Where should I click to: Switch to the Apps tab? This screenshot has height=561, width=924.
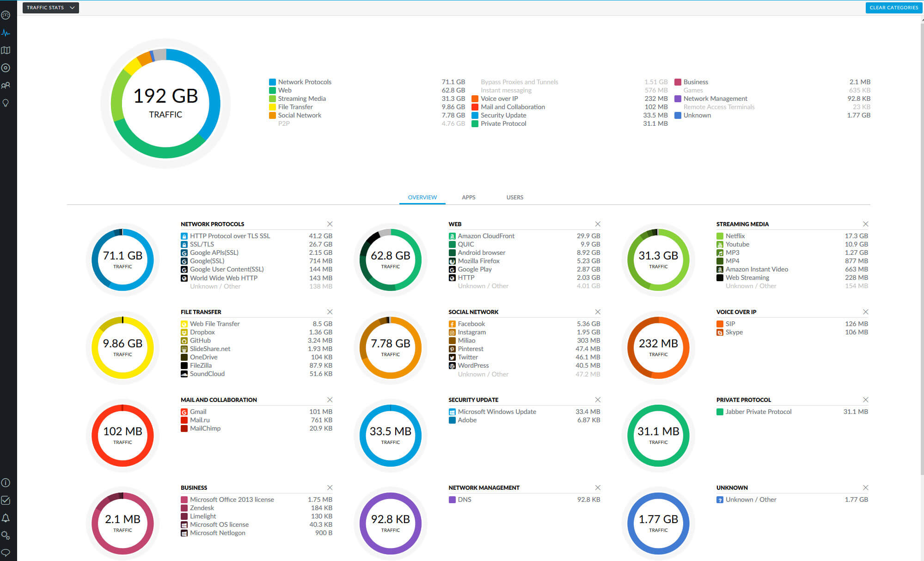(469, 197)
